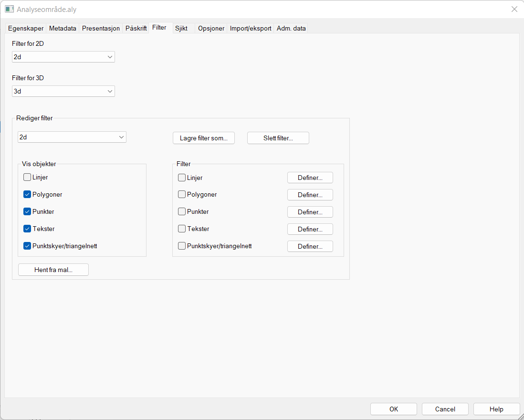Select the Import/eksport tab
Image resolution: width=524 pixels, height=420 pixels.
tap(250, 29)
